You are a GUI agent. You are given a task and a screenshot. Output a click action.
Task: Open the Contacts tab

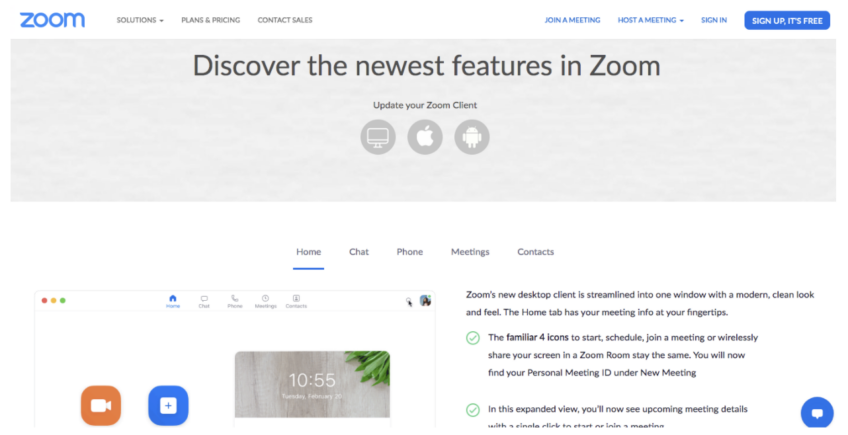click(x=535, y=252)
